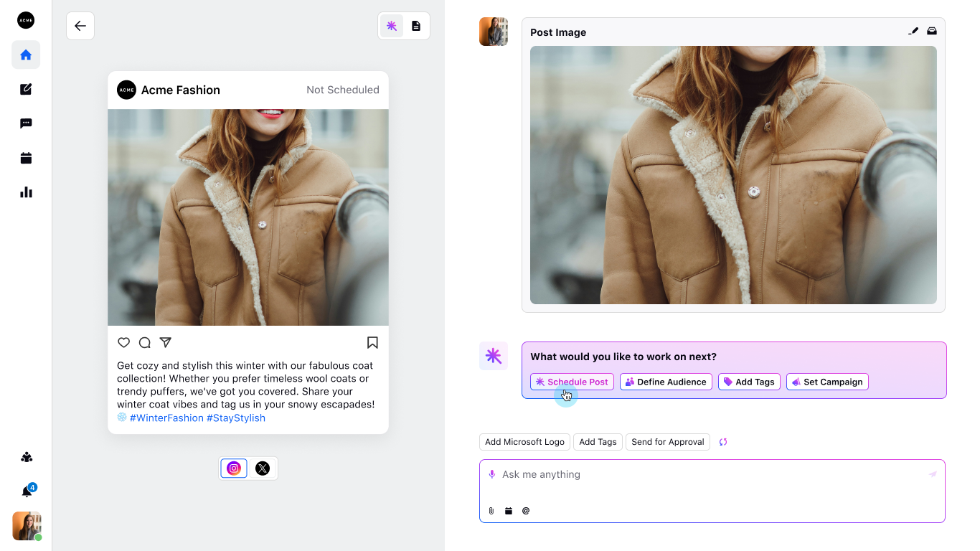Screen dimensions: 980x551
Task: Switch the preview to X (Twitter)
Action: tap(263, 468)
